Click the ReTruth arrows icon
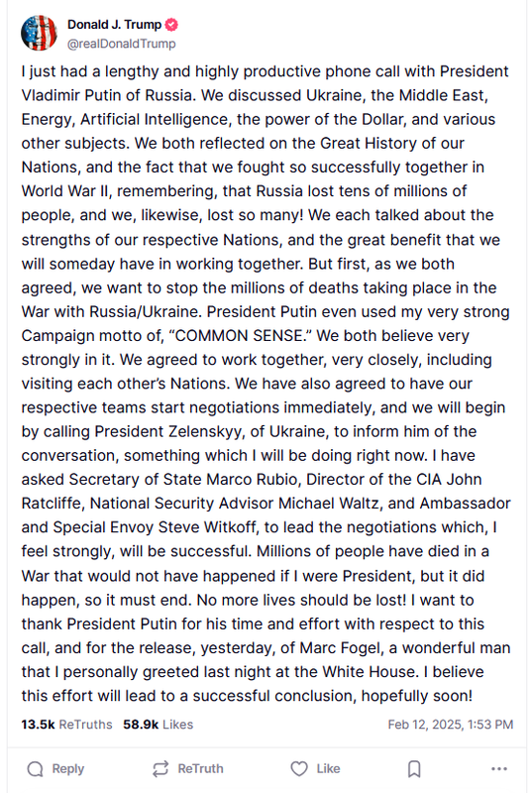The image size is (532, 793). click(160, 769)
